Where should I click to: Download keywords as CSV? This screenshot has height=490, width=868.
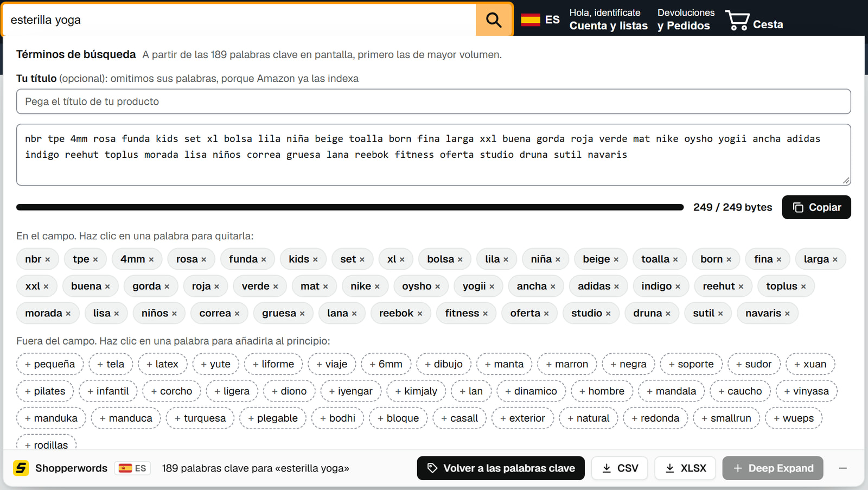pos(620,468)
